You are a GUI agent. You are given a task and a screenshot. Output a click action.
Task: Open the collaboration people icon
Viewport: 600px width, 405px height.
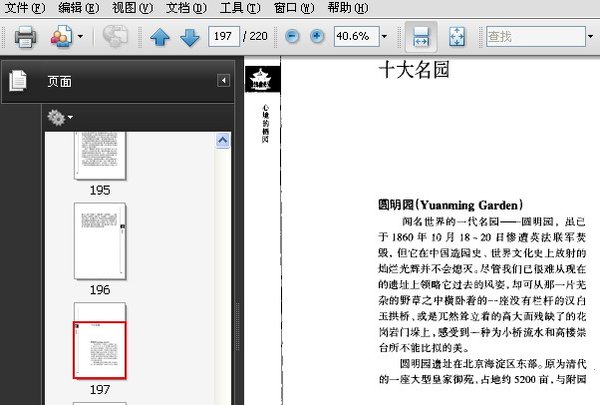(x=61, y=37)
